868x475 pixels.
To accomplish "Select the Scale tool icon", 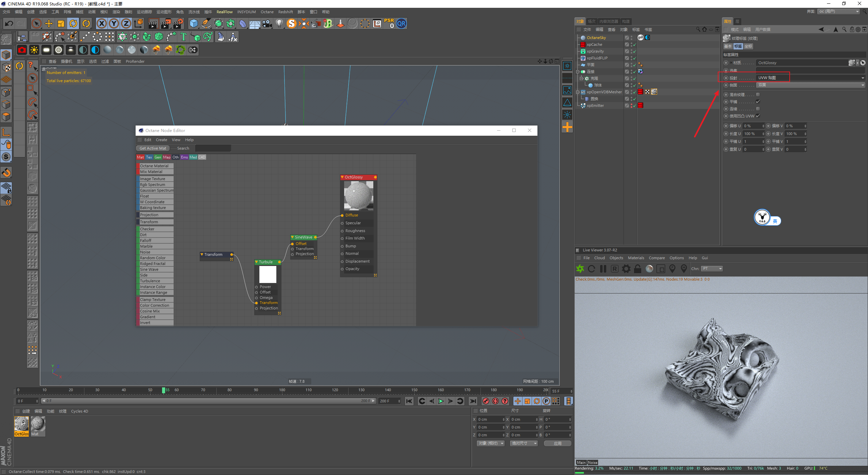I will pyautogui.click(x=61, y=23).
